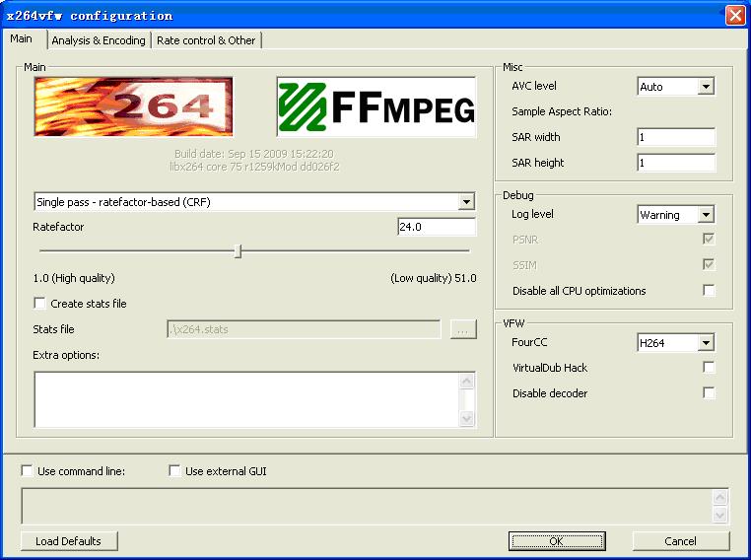Check the Disable decoder option
This screenshot has width=751, height=560.
[x=709, y=393]
